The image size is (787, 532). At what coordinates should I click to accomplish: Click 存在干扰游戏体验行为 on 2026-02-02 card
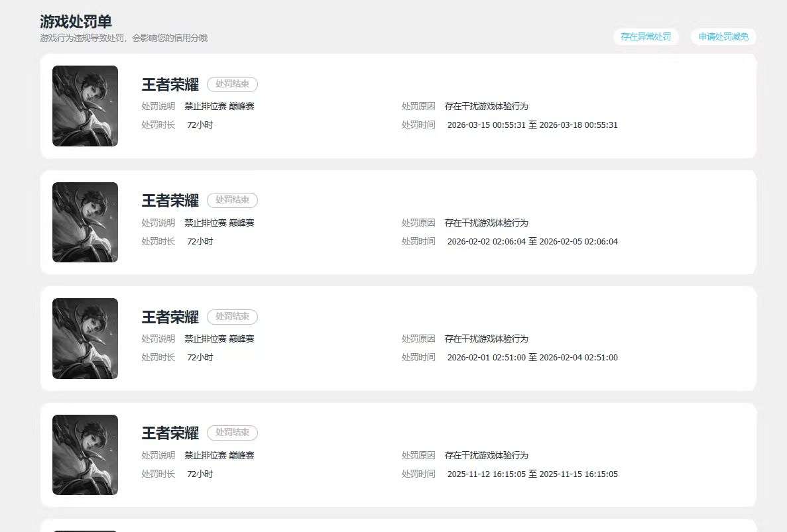point(487,223)
